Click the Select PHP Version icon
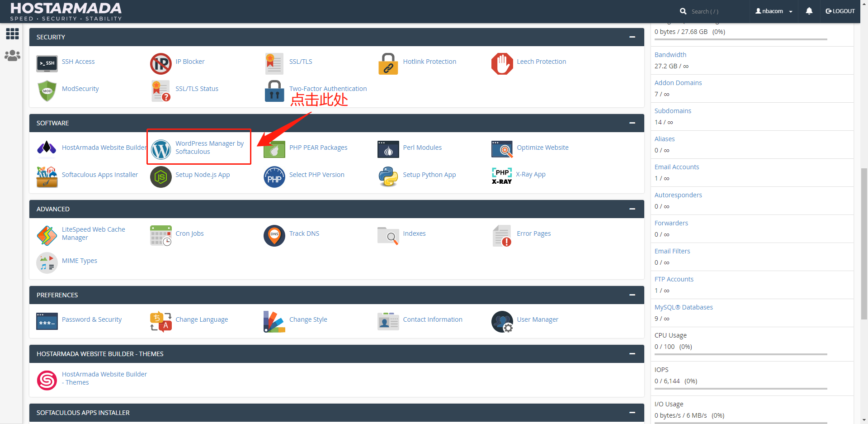 click(274, 176)
